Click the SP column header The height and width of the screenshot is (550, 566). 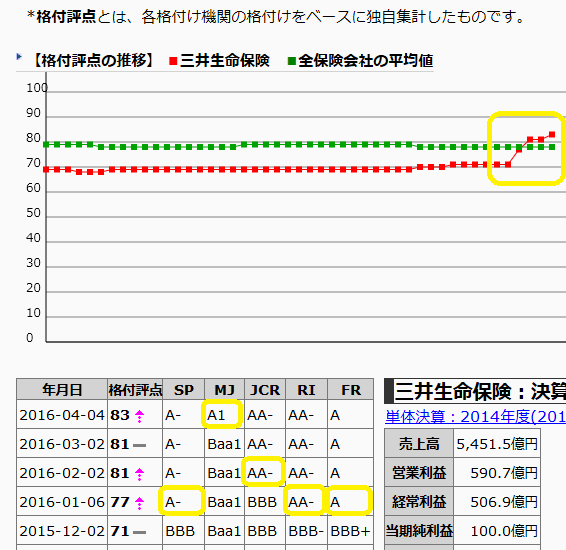click(184, 389)
